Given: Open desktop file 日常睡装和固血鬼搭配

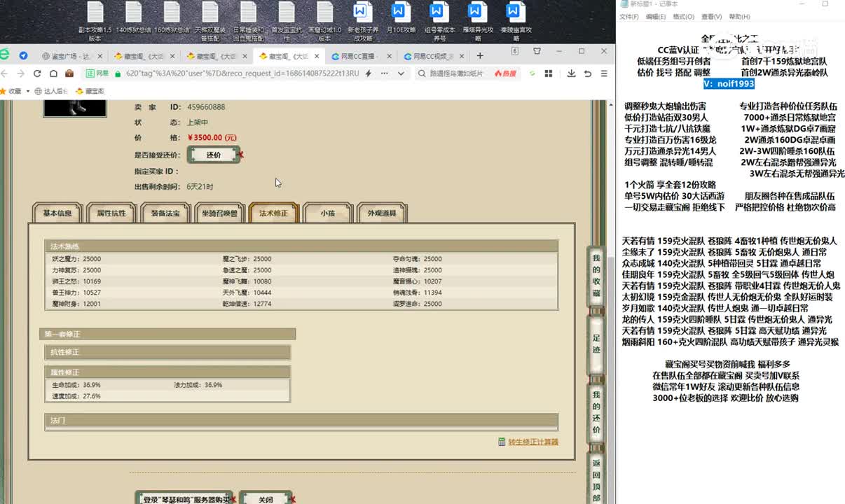Looking at the screenshot, I should [247, 22].
